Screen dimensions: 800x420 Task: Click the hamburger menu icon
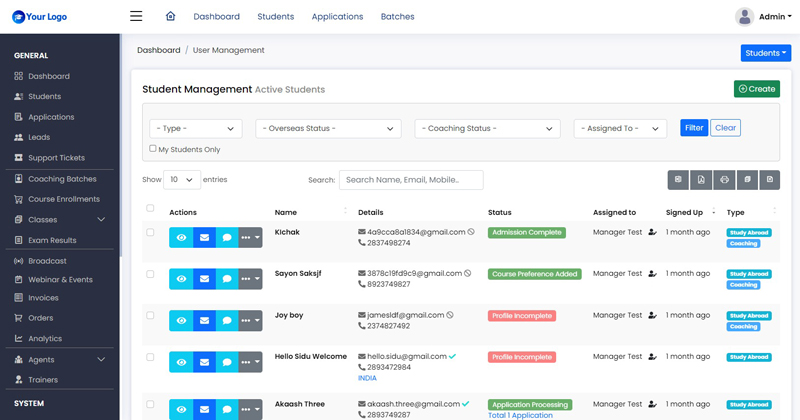point(136,16)
